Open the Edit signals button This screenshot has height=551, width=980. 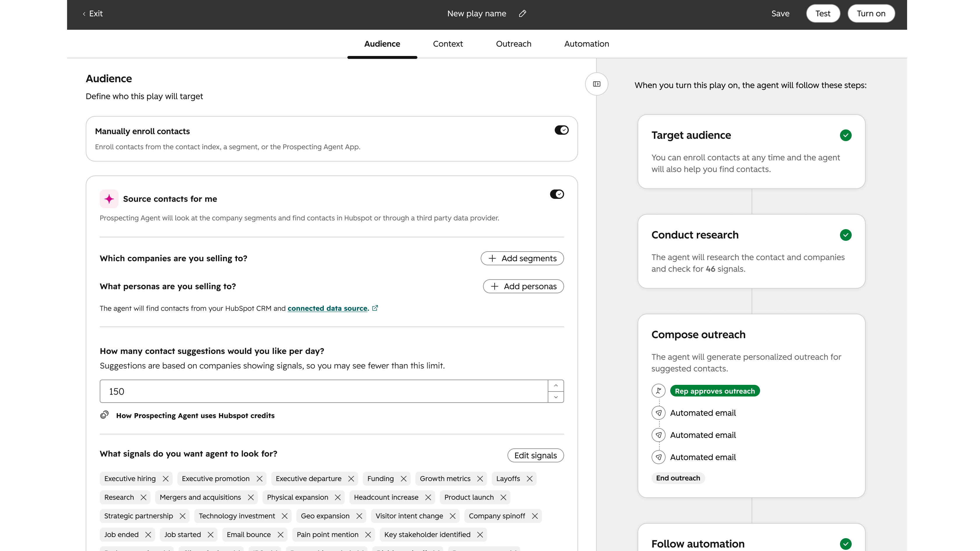click(535, 456)
